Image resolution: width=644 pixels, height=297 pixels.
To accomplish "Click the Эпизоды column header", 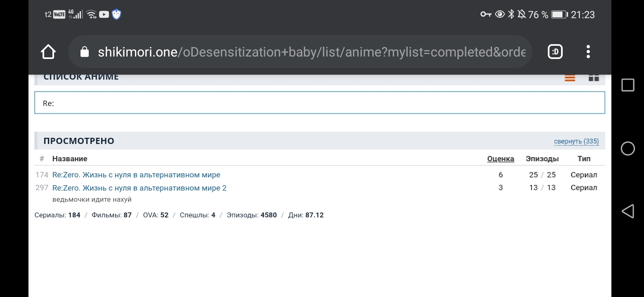I will point(542,159).
